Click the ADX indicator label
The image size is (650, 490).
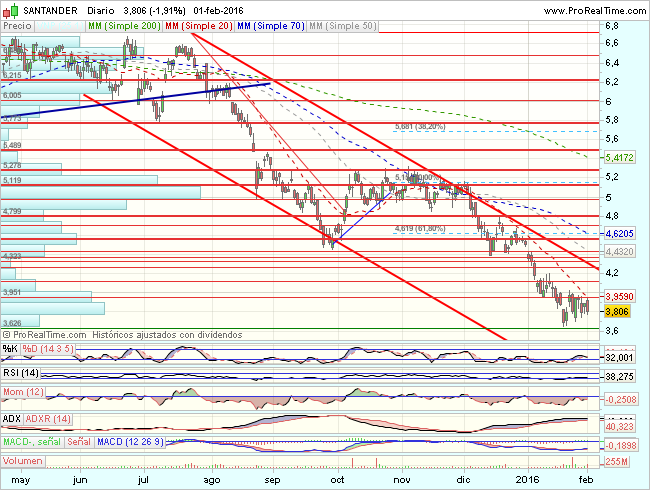(x=11, y=419)
